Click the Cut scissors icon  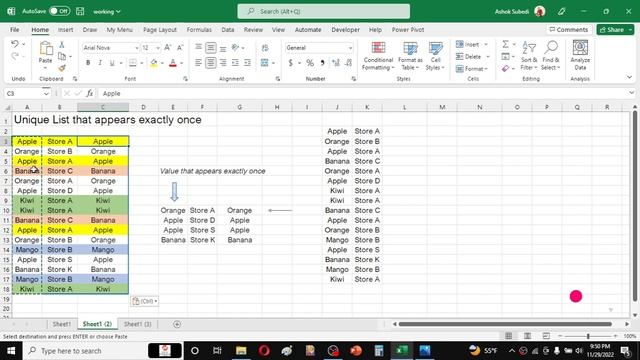(62, 44)
